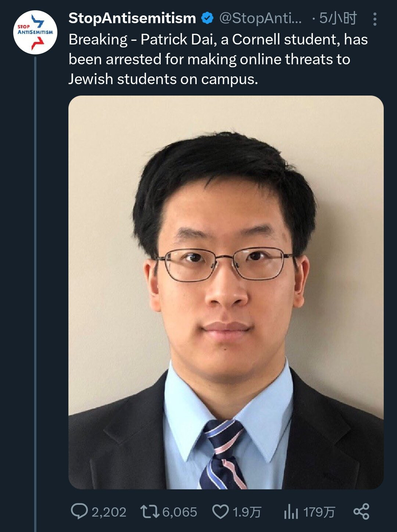
Task: Tap the share icon below the photo
Action: [361, 511]
